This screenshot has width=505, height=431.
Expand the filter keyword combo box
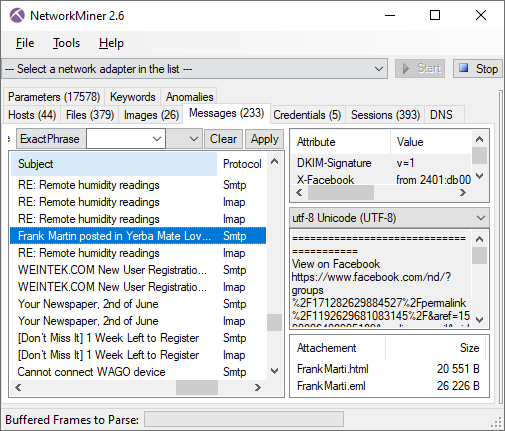click(157, 139)
